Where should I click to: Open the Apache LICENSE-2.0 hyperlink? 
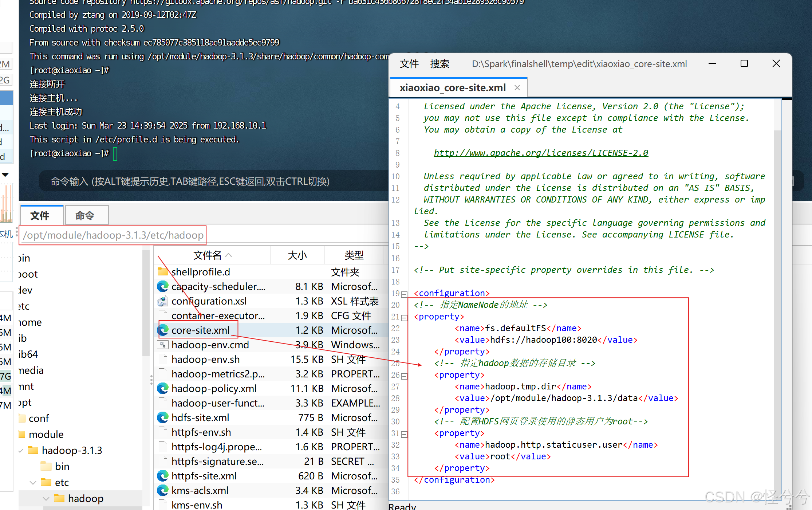coord(541,153)
